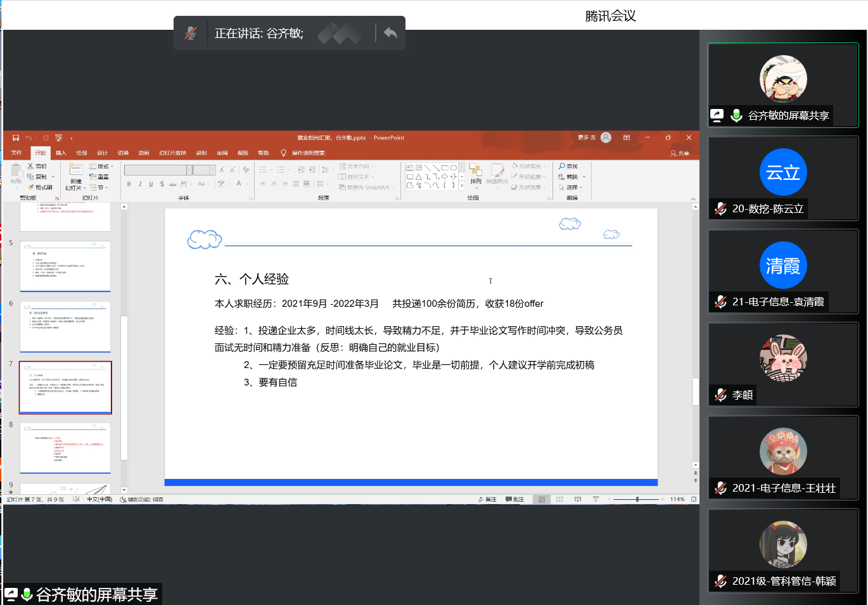
Task: Toggle the muted microphone on the speaking bar
Action: click(191, 33)
